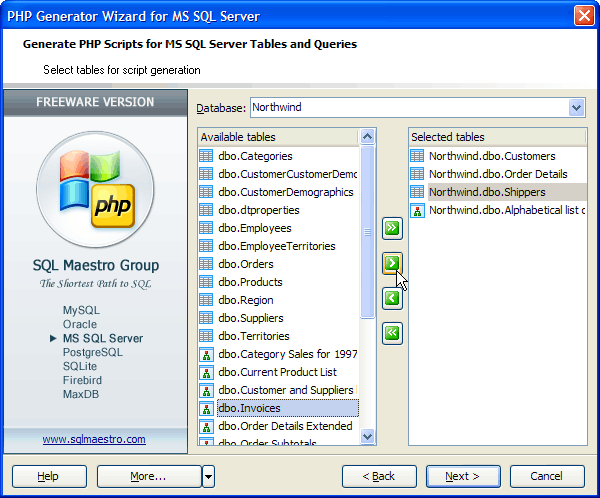Image resolution: width=600 pixels, height=498 pixels.
Task: Select Northwind.dbo.Shippers in selected tables
Action: (507, 192)
